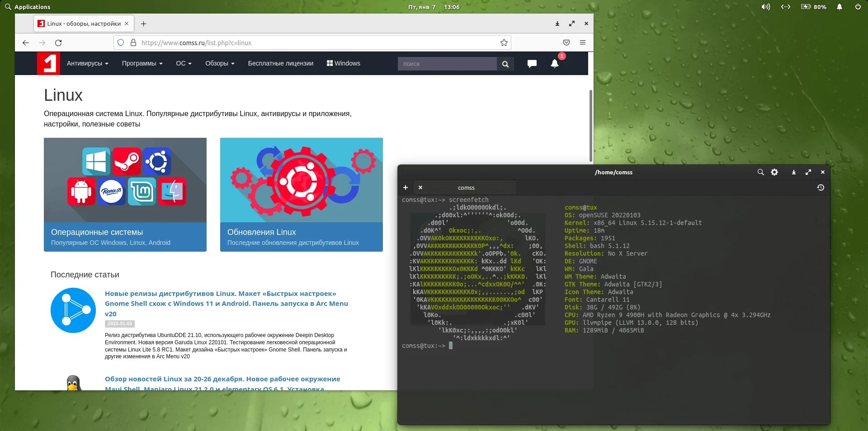The image size is (868, 431).
Task: Close the Linux browser tab
Action: click(x=127, y=23)
